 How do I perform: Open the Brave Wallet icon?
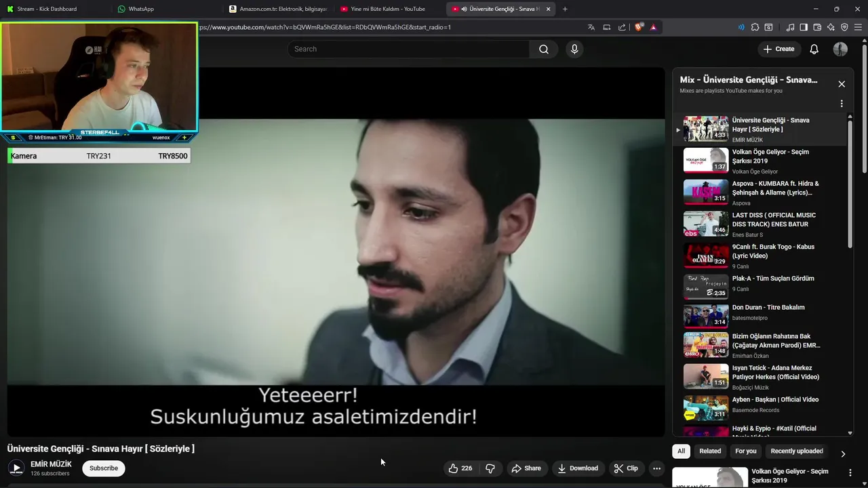click(x=817, y=27)
